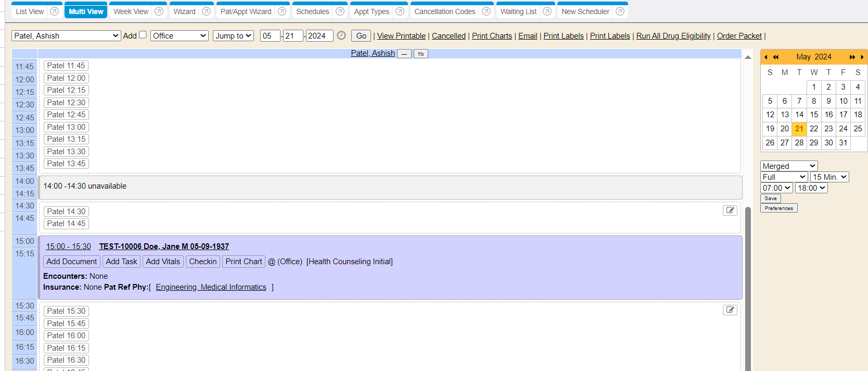Open the Appt Types tab
This screenshot has height=371, width=868.
371,11
